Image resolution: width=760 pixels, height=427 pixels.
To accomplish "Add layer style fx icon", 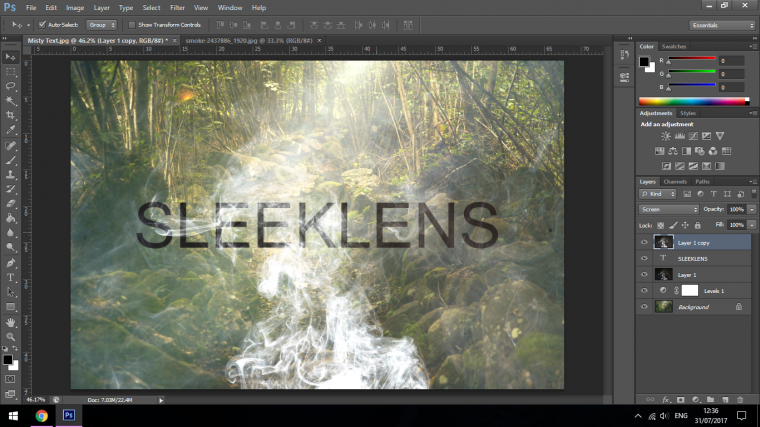I will 666,400.
